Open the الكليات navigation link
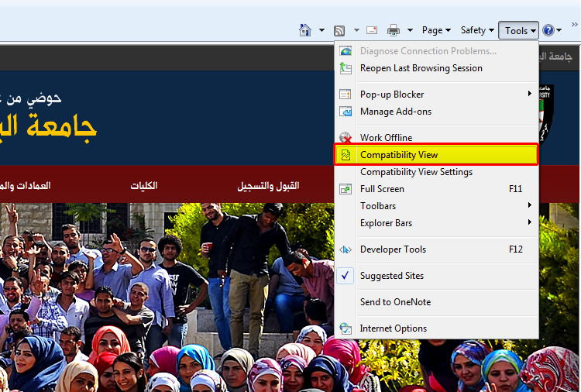Image resolution: width=581 pixels, height=392 pixels. pyautogui.click(x=144, y=185)
